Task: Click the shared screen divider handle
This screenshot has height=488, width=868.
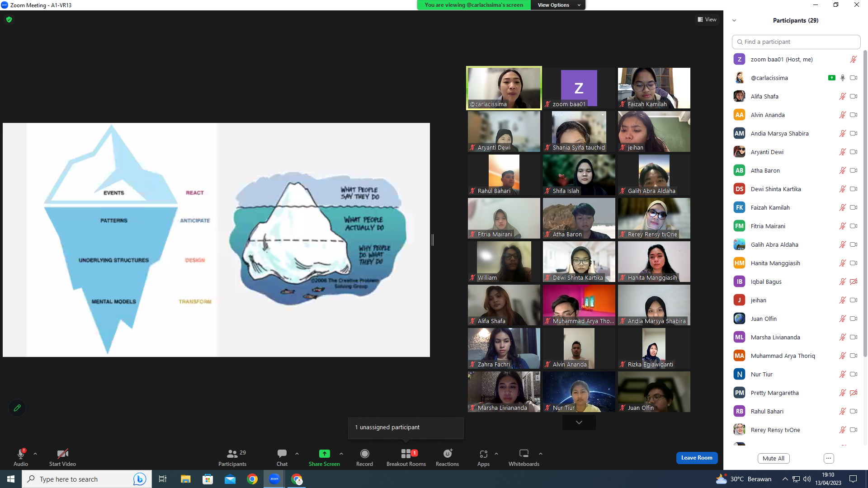Action: pos(433,240)
